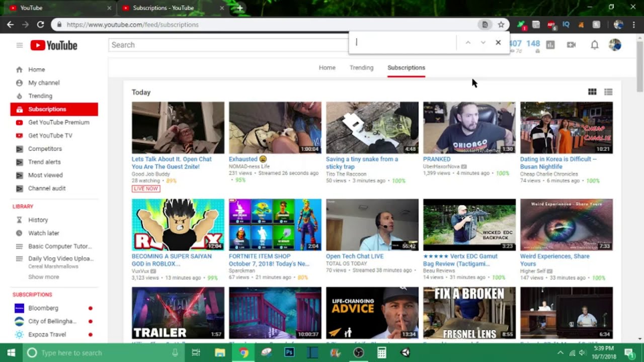
Task: Open Vertx EDC Gamut Bag Review video
Action: click(x=469, y=225)
